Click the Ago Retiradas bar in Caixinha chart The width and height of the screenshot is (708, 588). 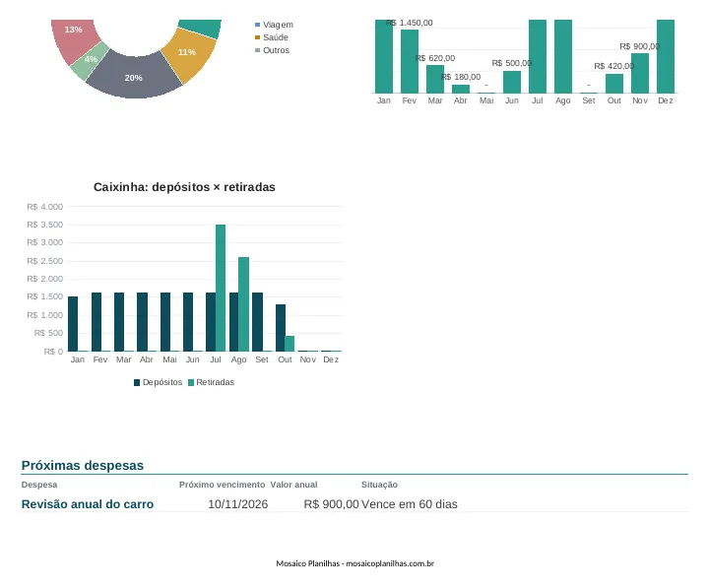244,304
